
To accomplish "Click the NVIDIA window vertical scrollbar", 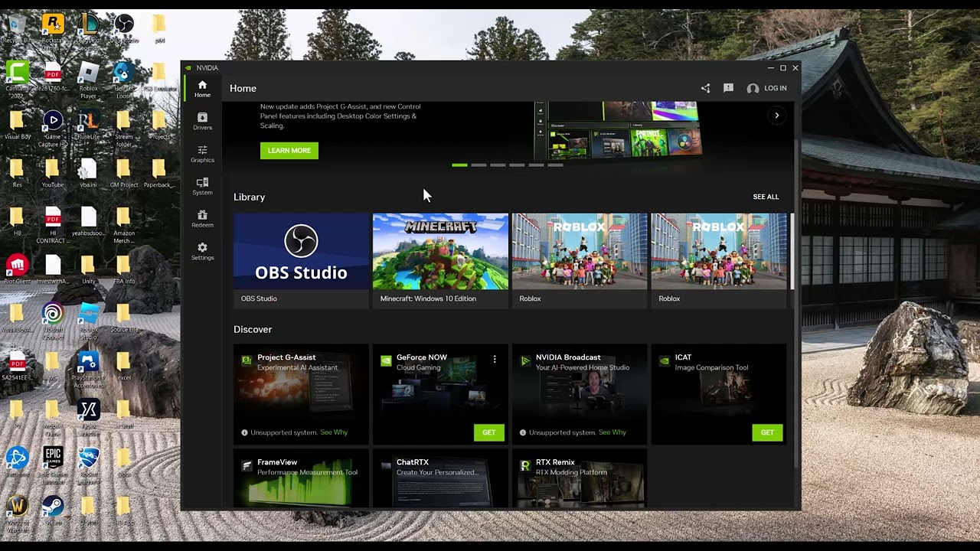I will (798, 302).
